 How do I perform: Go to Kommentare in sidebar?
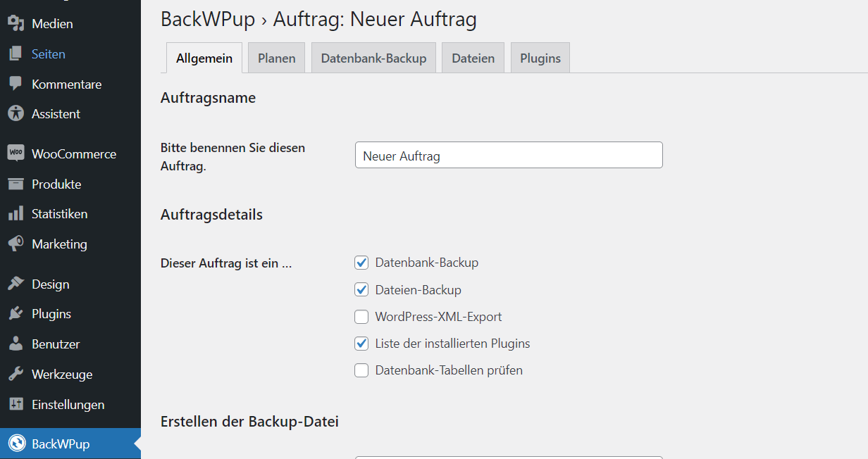coord(70,84)
